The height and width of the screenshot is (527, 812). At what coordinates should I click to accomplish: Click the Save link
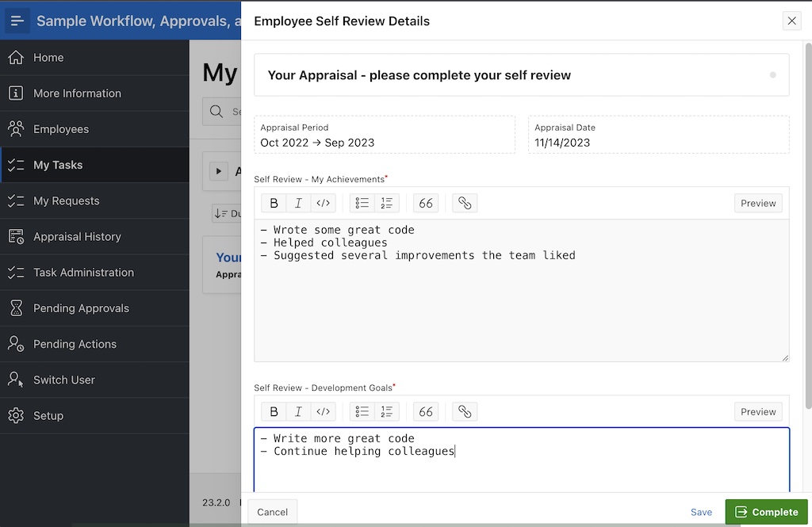[x=701, y=512]
